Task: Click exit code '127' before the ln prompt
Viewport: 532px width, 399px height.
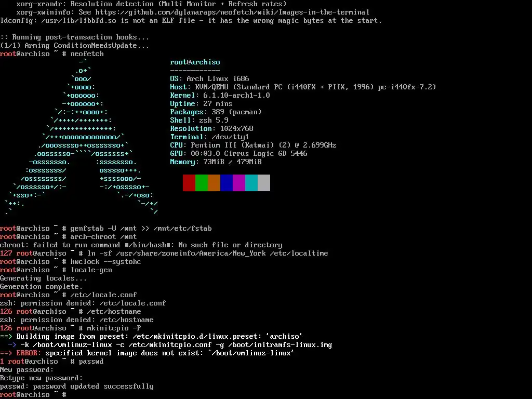Action: coord(6,254)
